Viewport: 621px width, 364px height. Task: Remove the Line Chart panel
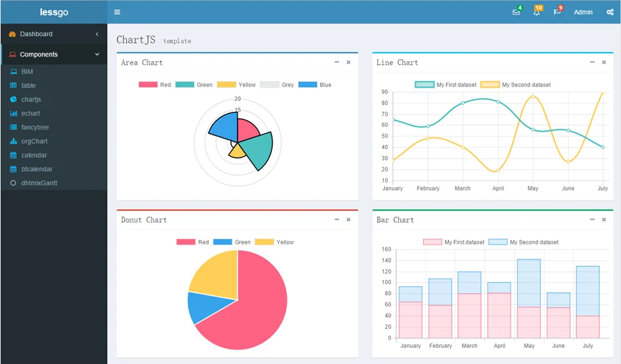[604, 62]
